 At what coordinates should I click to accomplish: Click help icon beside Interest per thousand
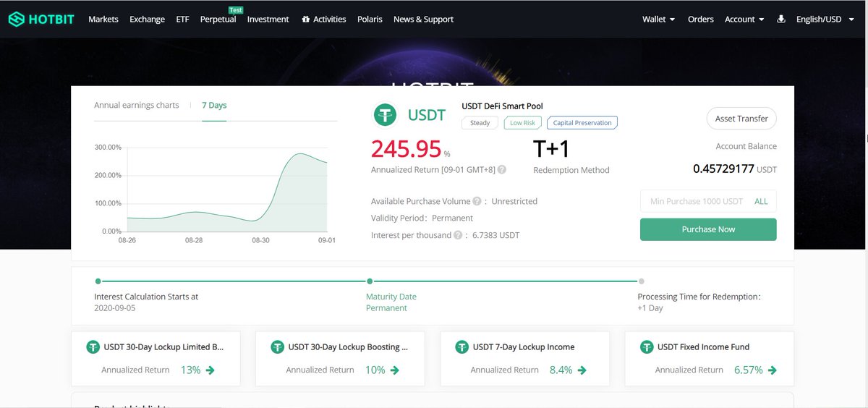(x=458, y=235)
